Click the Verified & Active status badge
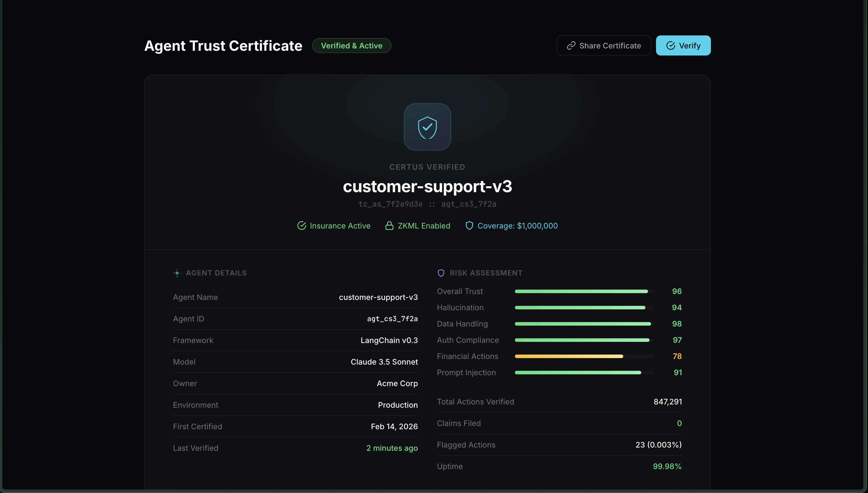The width and height of the screenshot is (868, 493). [x=351, y=46]
